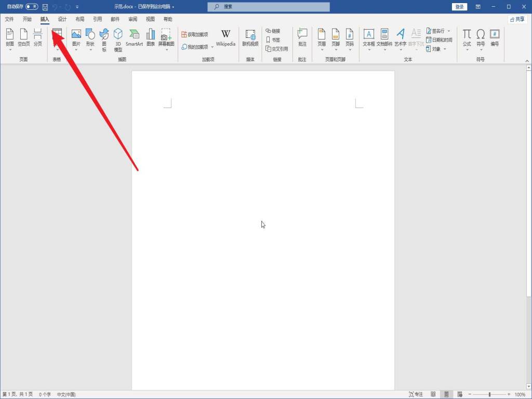Open the Wikipedia add-in

(x=225, y=37)
